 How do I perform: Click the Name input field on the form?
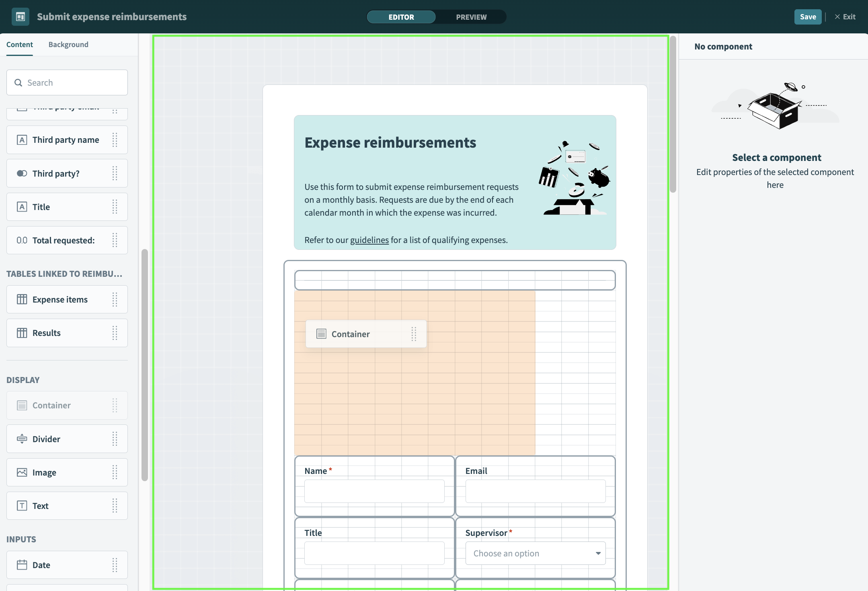pyautogui.click(x=374, y=491)
